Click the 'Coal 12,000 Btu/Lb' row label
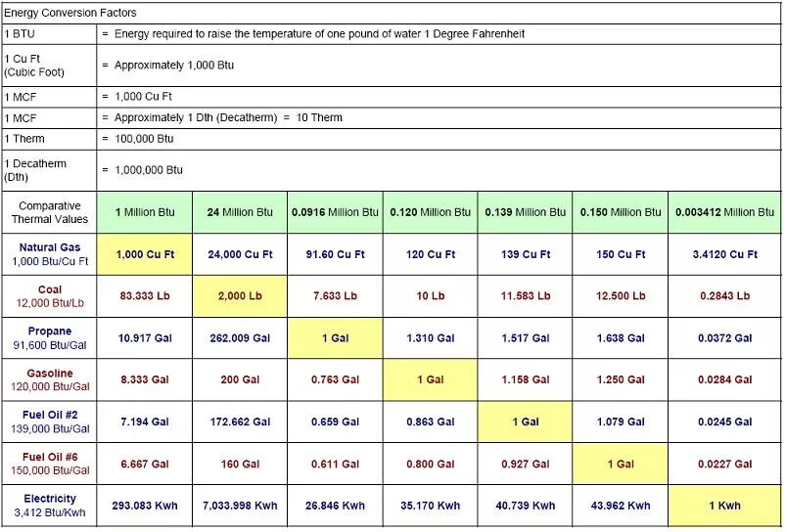786x532 pixels. tap(49, 296)
